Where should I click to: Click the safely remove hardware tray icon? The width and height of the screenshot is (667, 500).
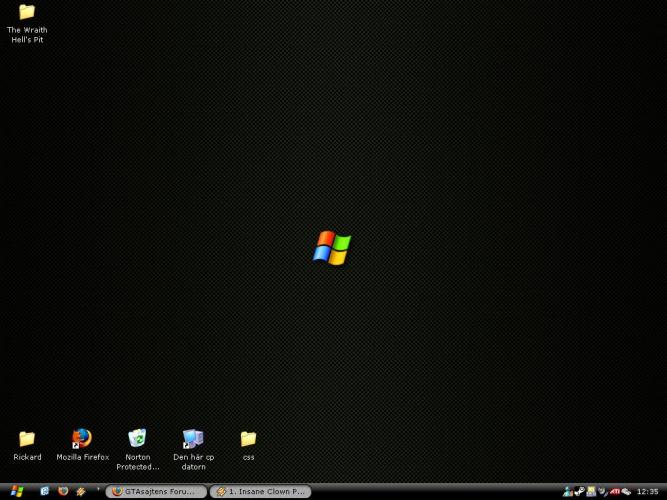(602, 491)
